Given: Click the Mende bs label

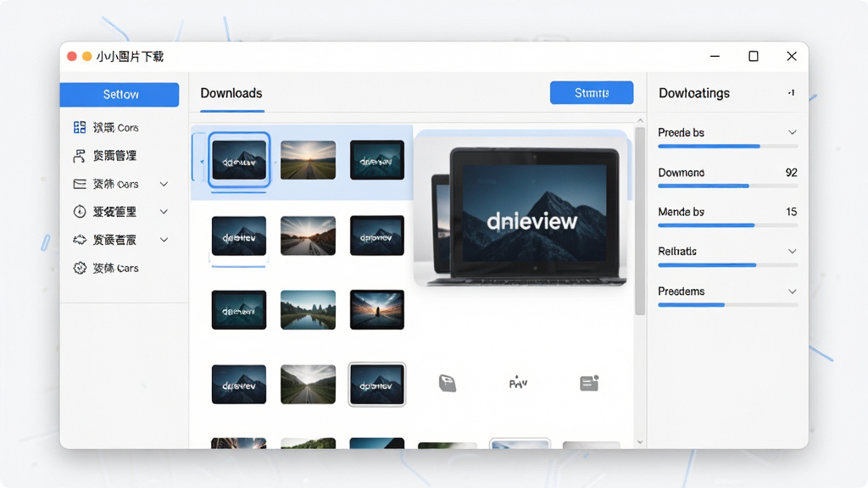Looking at the screenshot, I should pos(681,212).
